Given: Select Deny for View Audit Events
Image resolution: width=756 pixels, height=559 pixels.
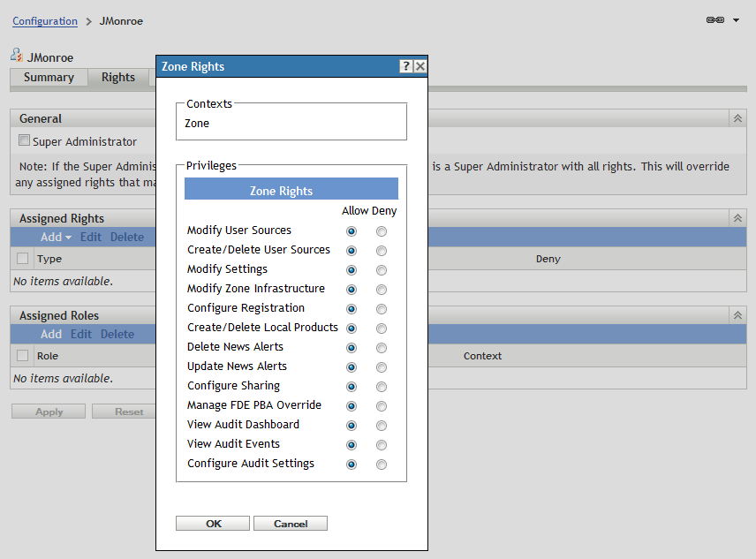Looking at the screenshot, I should (382, 445).
